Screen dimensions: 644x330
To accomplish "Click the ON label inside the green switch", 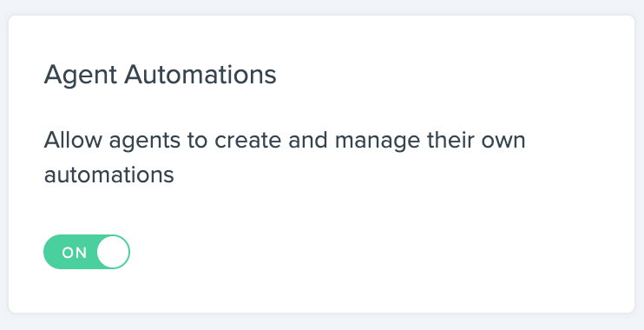I will [x=75, y=253].
